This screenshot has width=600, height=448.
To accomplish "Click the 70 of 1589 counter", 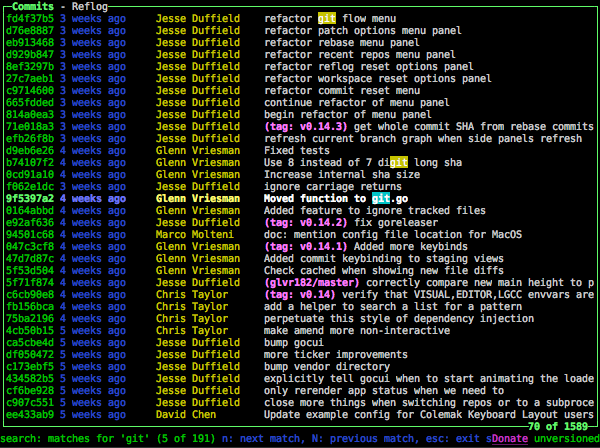I will point(558,426).
